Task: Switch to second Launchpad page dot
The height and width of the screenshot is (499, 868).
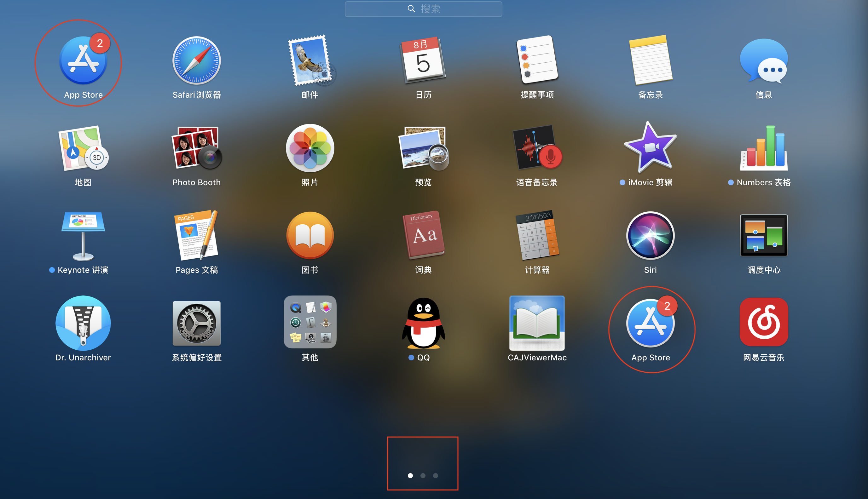Action: click(423, 475)
